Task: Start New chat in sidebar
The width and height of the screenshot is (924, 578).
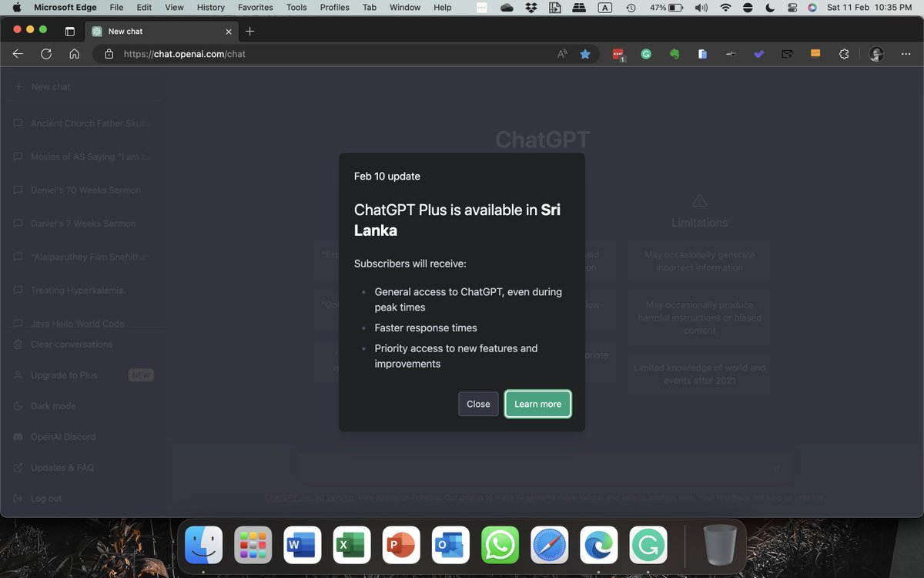Action: (83, 87)
